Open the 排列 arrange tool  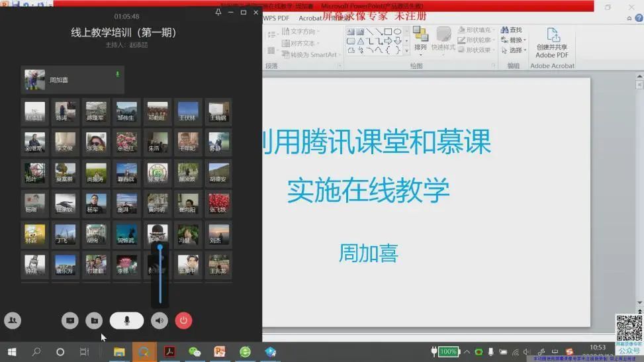(420, 39)
